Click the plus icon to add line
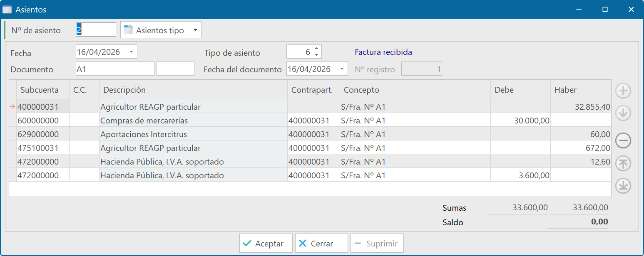 point(623,91)
